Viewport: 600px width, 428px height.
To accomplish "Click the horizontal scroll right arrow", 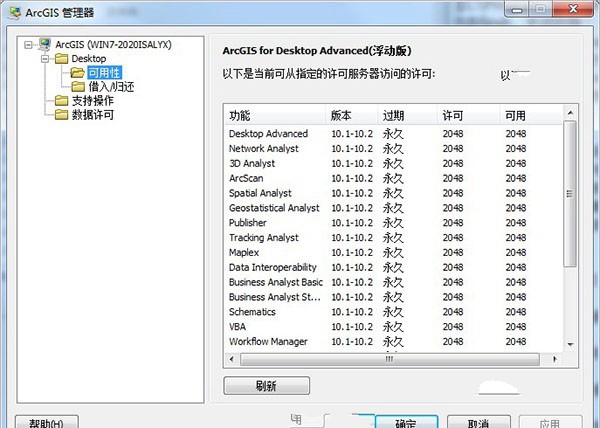I will click(555, 359).
